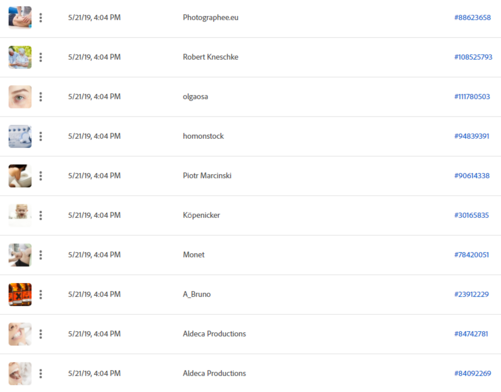Select the elderly couple thumbnail by Robert Kneschke
Image resolution: width=501 pixels, height=392 pixels.
tap(20, 57)
